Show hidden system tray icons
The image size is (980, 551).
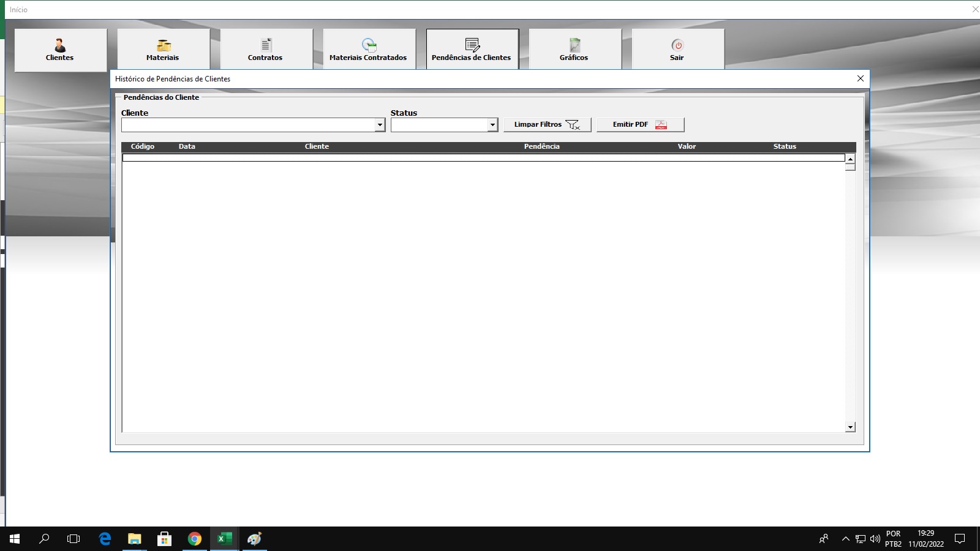coord(846,539)
